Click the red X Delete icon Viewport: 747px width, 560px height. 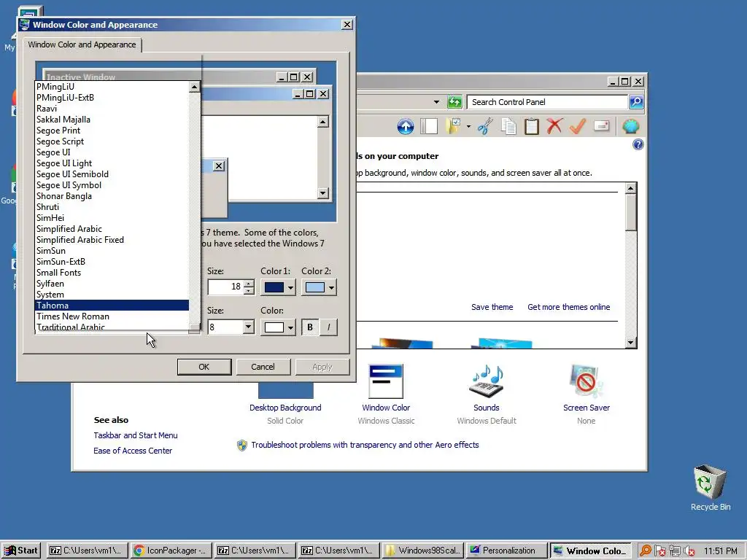[x=554, y=127]
